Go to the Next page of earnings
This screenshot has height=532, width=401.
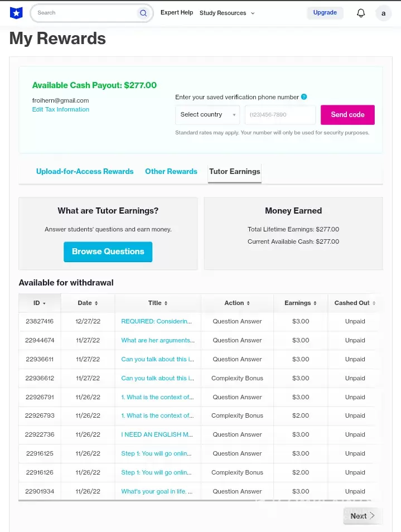(362, 516)
